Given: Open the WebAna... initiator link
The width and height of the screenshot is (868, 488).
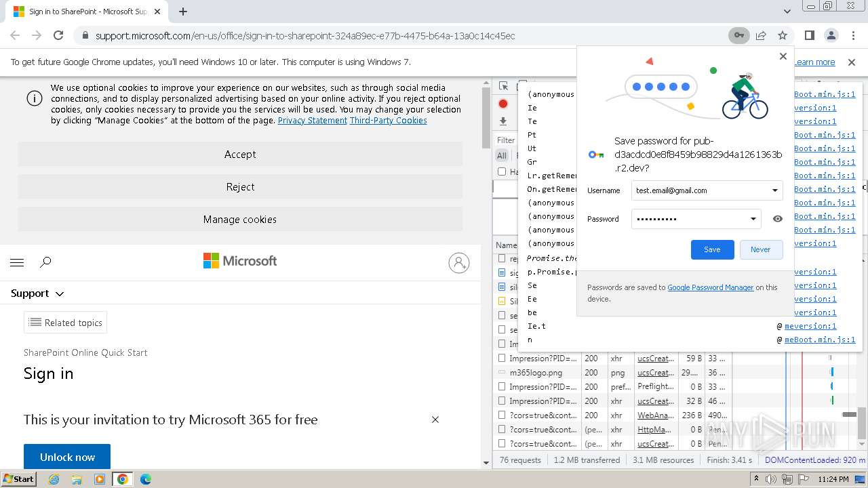Looking at the screenshot, I should 655,415.
